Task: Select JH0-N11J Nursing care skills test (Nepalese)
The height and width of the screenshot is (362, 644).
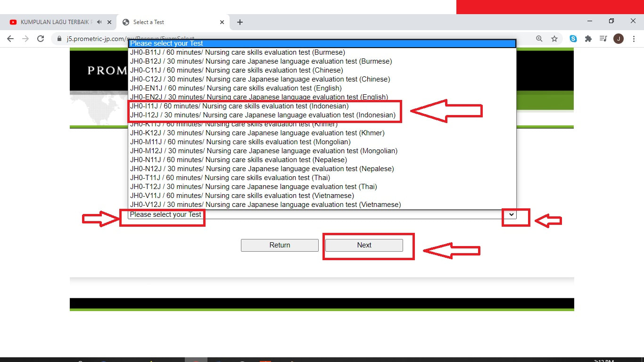Action: click(x=322, y=160)
